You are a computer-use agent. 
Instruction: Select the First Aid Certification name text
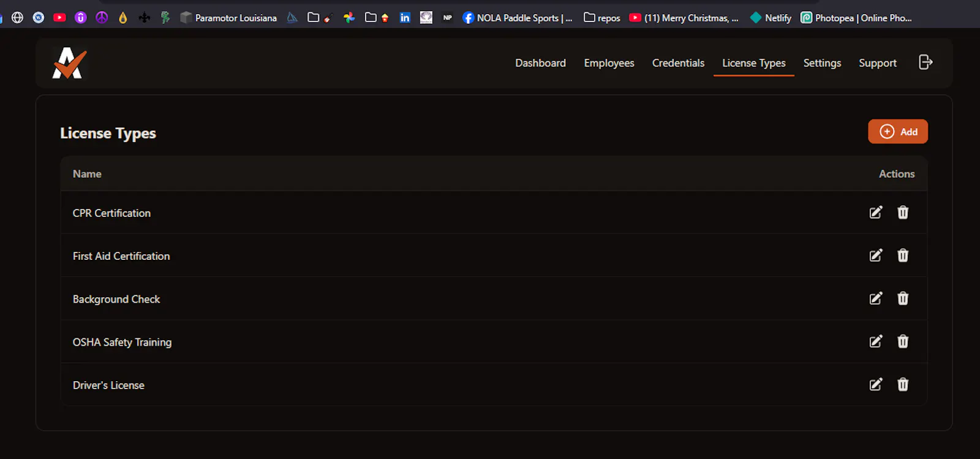coord(121,256)
